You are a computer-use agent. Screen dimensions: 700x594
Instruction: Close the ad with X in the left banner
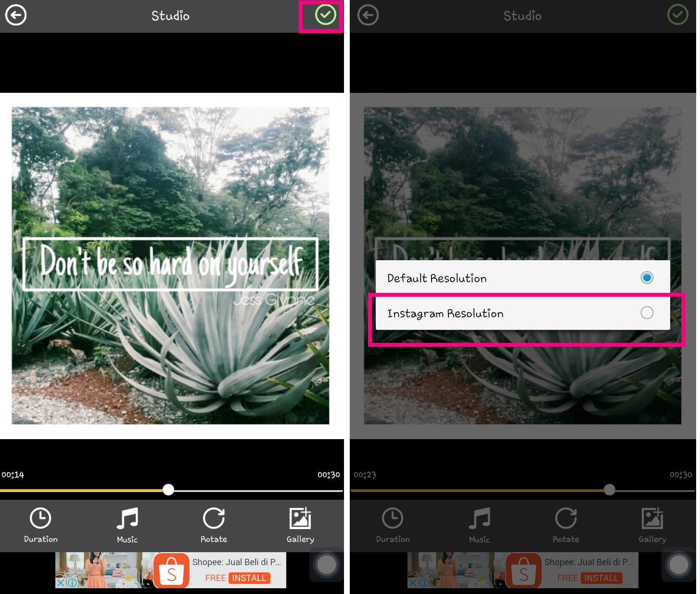pyautogui.click(x=61, y=582)
